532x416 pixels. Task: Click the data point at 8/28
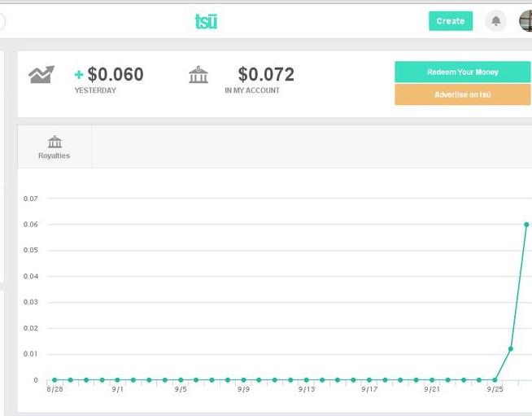(55, 379)
